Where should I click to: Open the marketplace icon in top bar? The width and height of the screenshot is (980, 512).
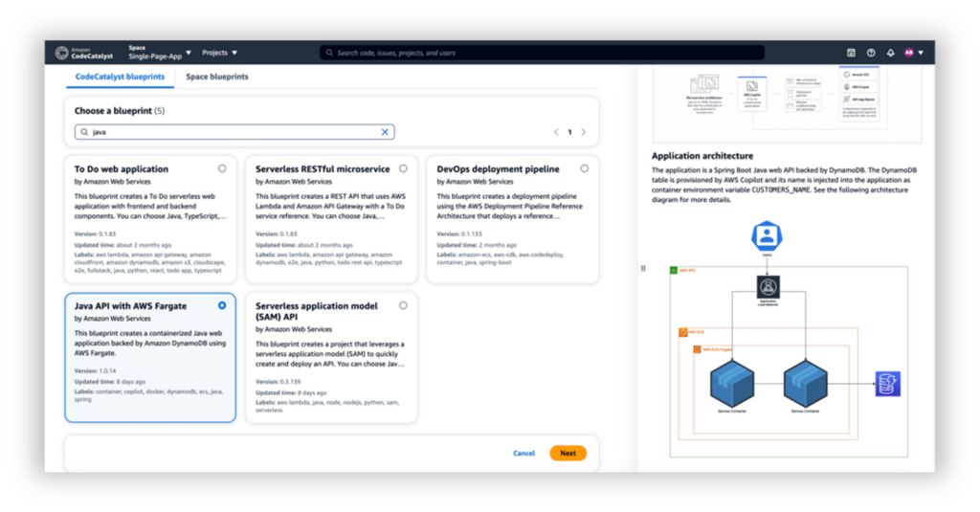point(851,53)
